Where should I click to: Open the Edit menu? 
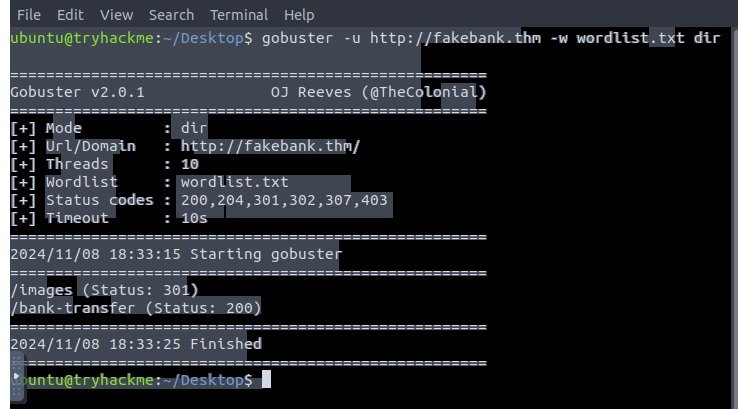(x=70, y=15)
